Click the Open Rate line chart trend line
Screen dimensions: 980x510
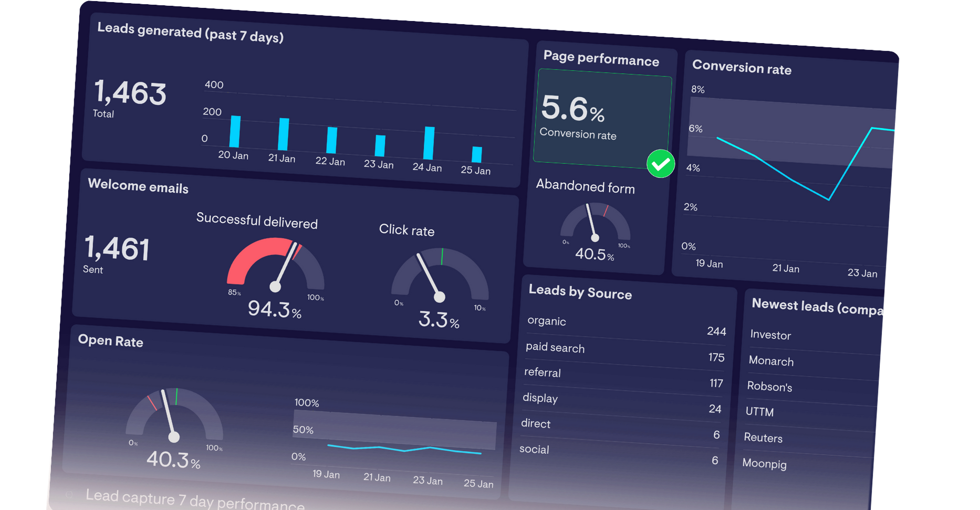coord(404,449)
